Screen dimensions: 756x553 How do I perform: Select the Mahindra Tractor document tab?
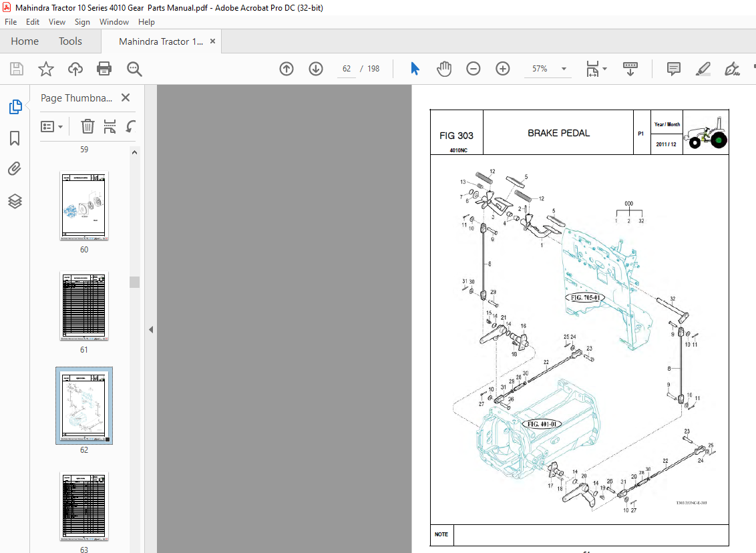click(161, 41)
